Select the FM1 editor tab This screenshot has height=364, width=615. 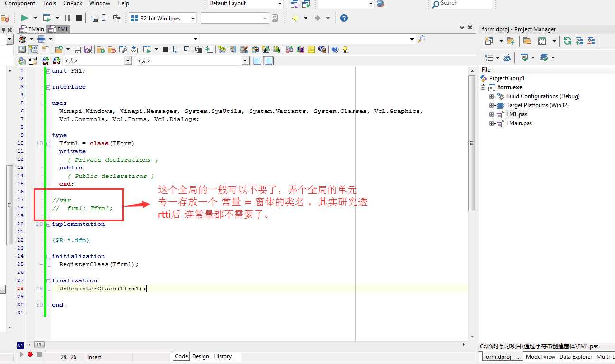point(58,29)
